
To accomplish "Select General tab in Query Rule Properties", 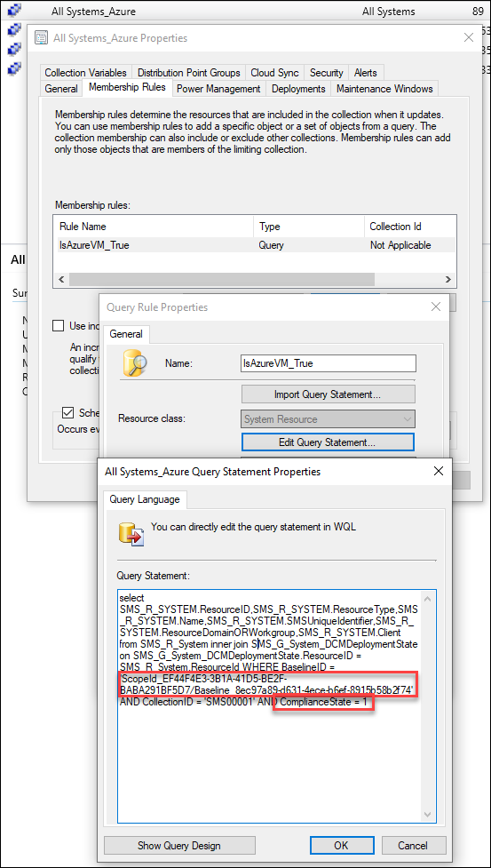I will tap(126, 334).
